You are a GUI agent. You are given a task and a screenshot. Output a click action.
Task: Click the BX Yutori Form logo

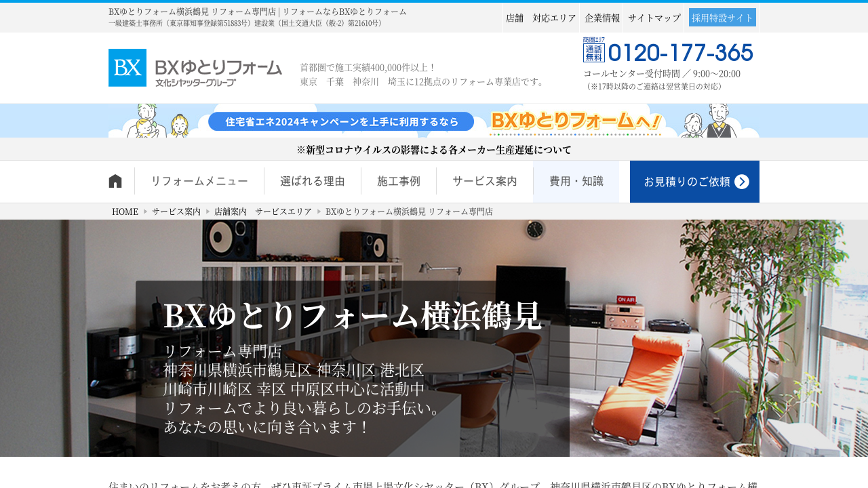(x=195, y=68)
